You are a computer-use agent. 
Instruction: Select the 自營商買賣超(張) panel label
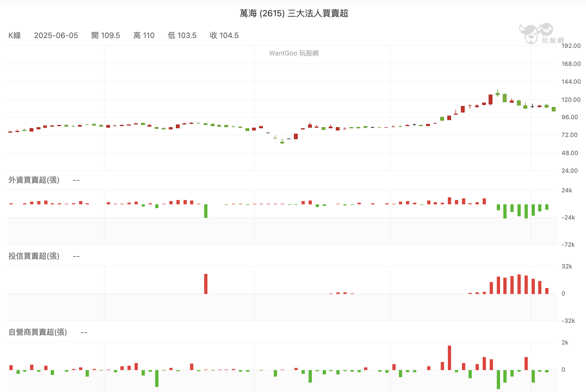click(x=38, y=332)
